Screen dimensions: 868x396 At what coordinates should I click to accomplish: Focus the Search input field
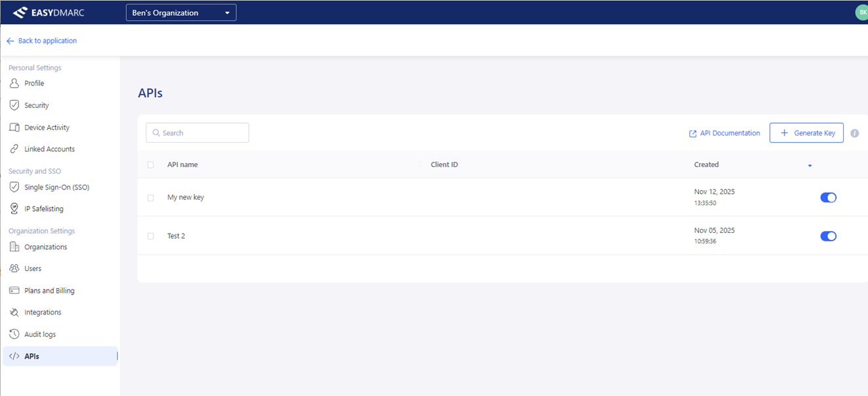197,133
